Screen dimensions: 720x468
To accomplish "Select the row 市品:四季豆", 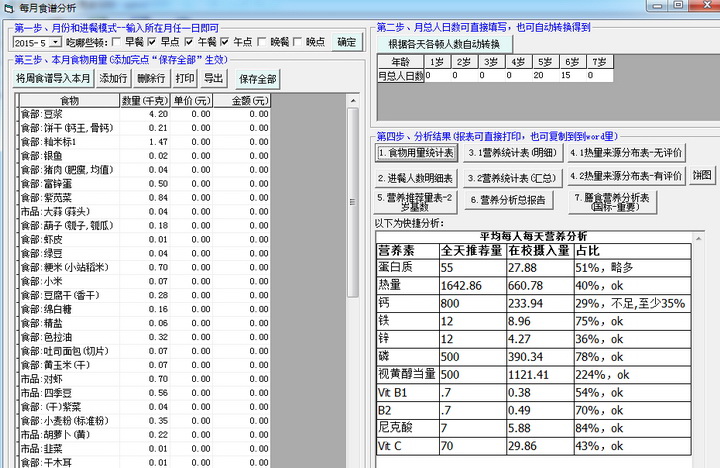I will [145, 393].
